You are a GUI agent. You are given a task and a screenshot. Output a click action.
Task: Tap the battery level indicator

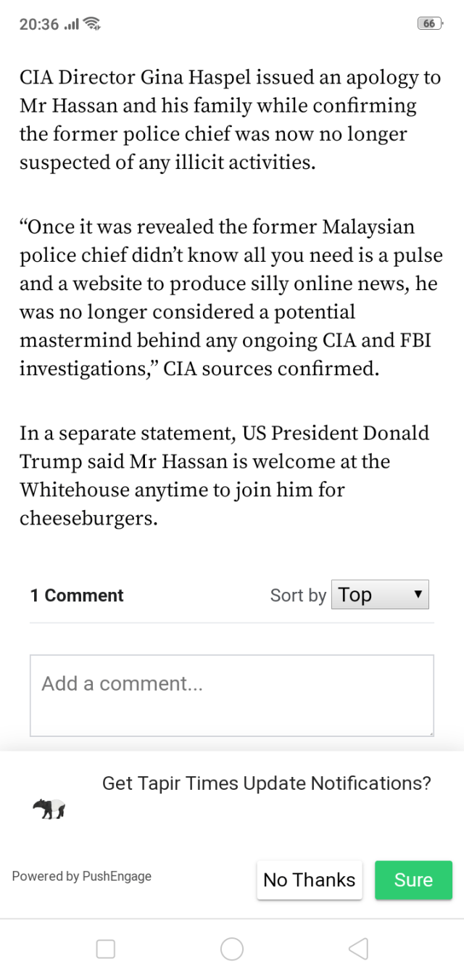pyautogui.click(x=430, y=24)
